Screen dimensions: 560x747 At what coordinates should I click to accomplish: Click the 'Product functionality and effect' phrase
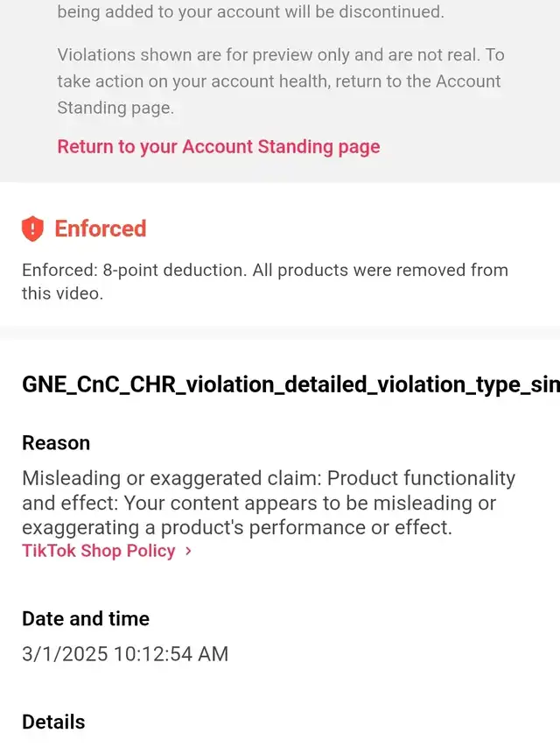421,479
